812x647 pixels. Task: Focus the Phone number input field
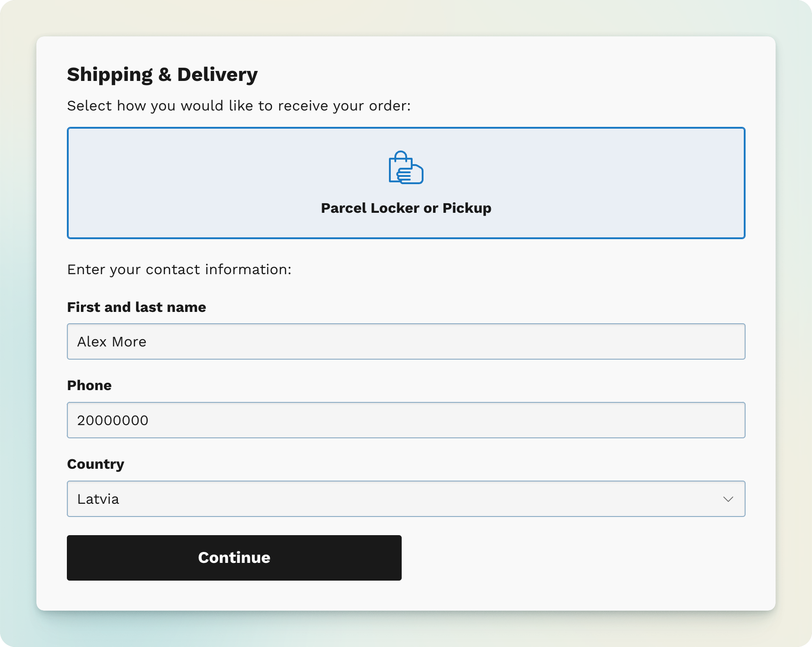coord(406,420)
